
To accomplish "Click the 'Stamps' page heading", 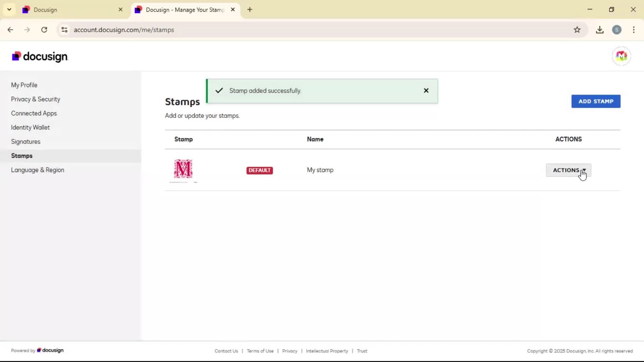I will (x=182, y=102).
